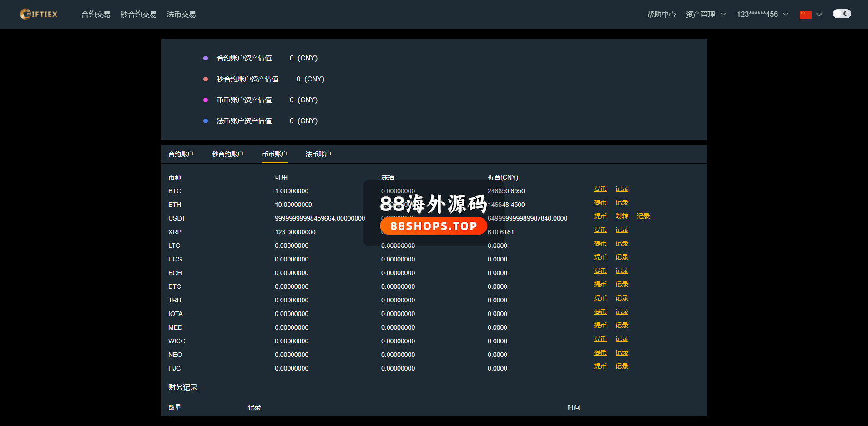This screenshot has height=426, width=868.
Task: Switch to the 秒合约账户 tab
Action: (x=227, y=154)
